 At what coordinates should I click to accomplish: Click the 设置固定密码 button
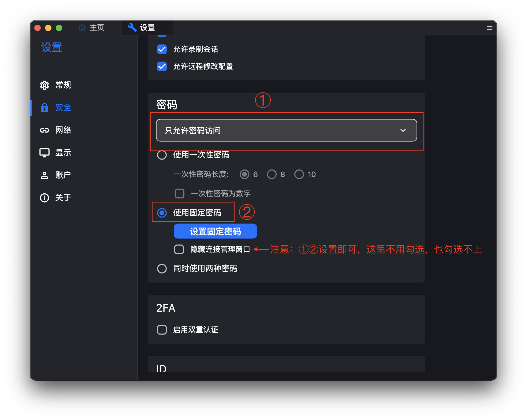coord(215,231)
